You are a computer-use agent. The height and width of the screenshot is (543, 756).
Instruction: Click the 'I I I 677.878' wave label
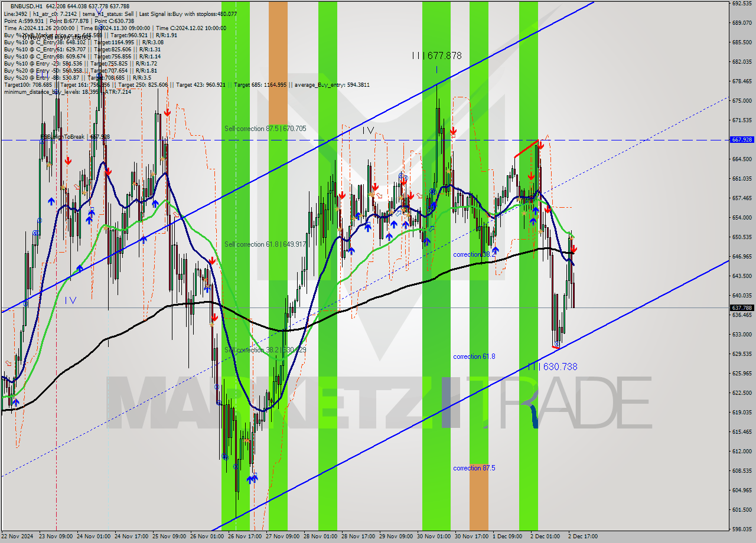(437, 55)
